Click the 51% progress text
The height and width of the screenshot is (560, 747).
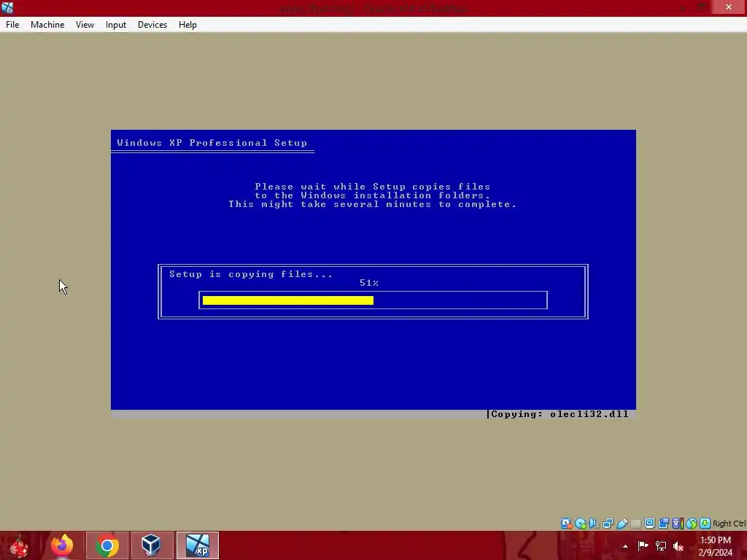[368, 283]
